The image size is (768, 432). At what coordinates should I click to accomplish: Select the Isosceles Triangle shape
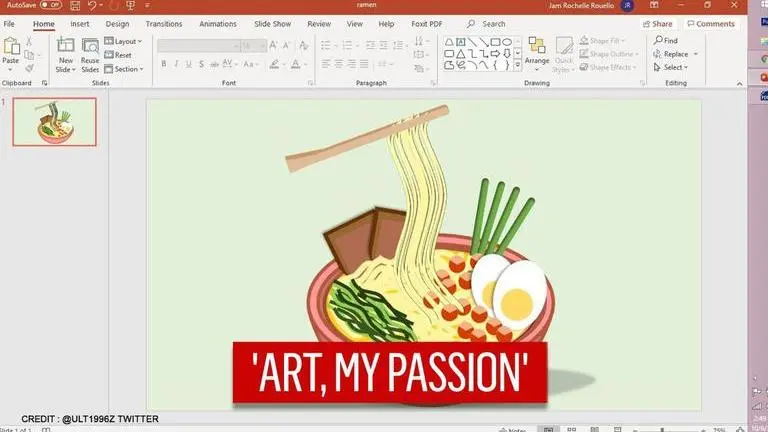pos(460,54)
